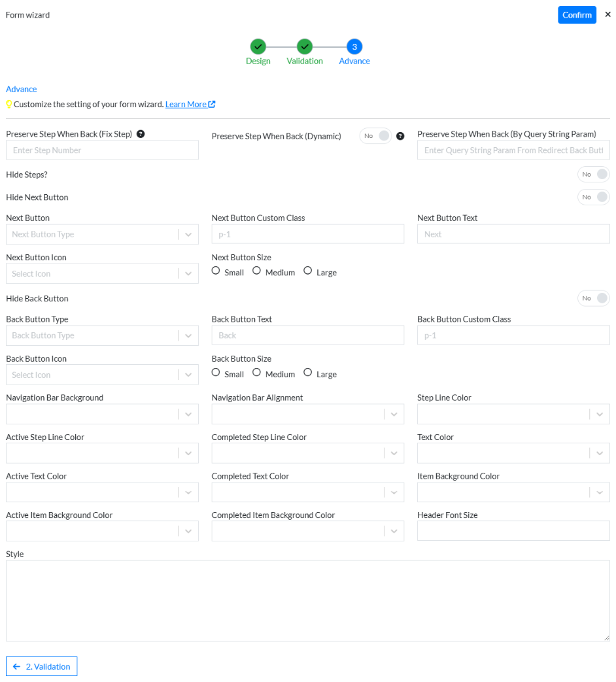Click the step 3 Advance circle
The image size is (616, 682).
[x=354, y=46]
